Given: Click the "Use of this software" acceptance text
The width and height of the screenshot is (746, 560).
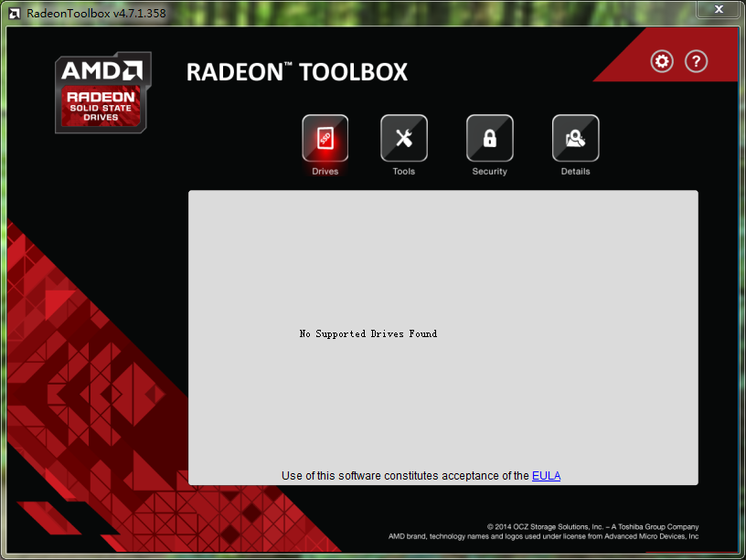Looking at the screenshot, I should point(405,475).
